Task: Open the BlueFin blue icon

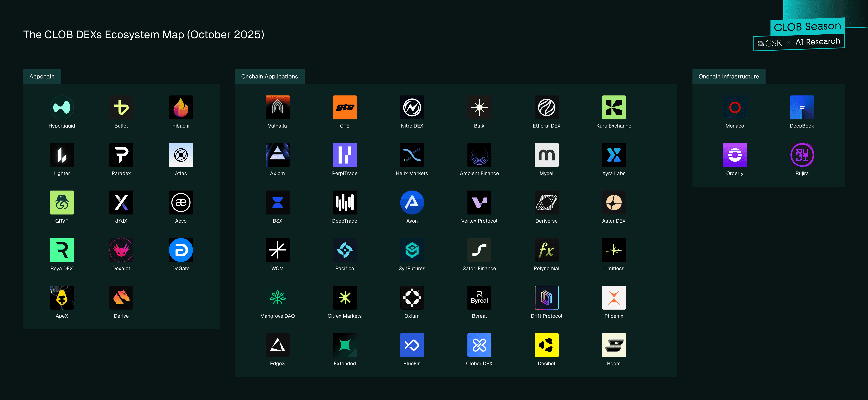Action: click(412, 345)
